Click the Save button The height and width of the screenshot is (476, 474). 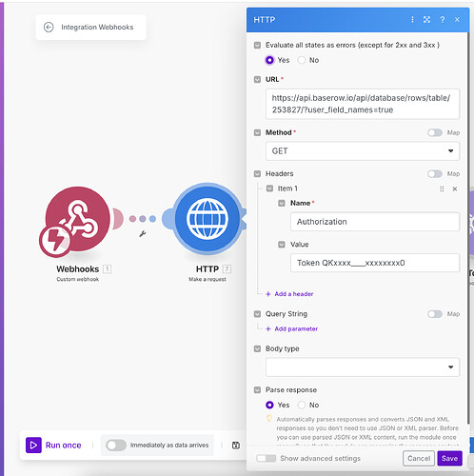coord(449,458)
